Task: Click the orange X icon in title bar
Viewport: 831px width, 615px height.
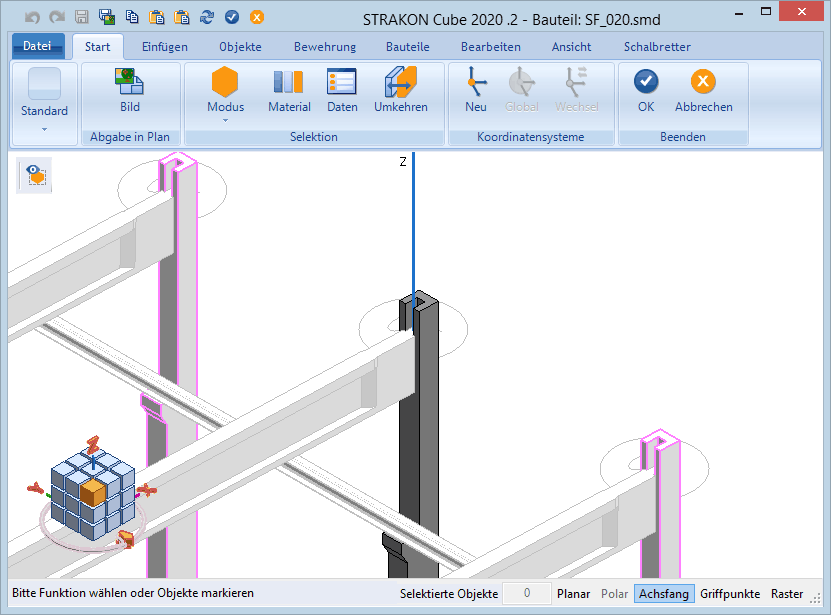Action: tap(257, 17)
